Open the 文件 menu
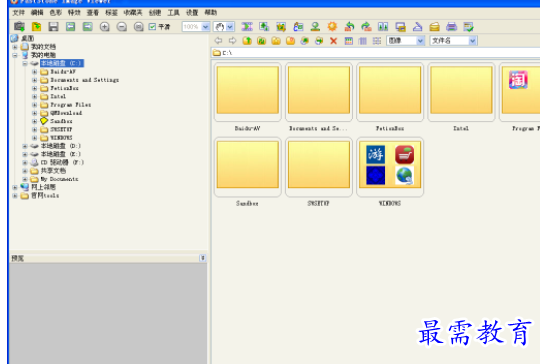Viewport: 540px width, 364px height. (18, 13)
